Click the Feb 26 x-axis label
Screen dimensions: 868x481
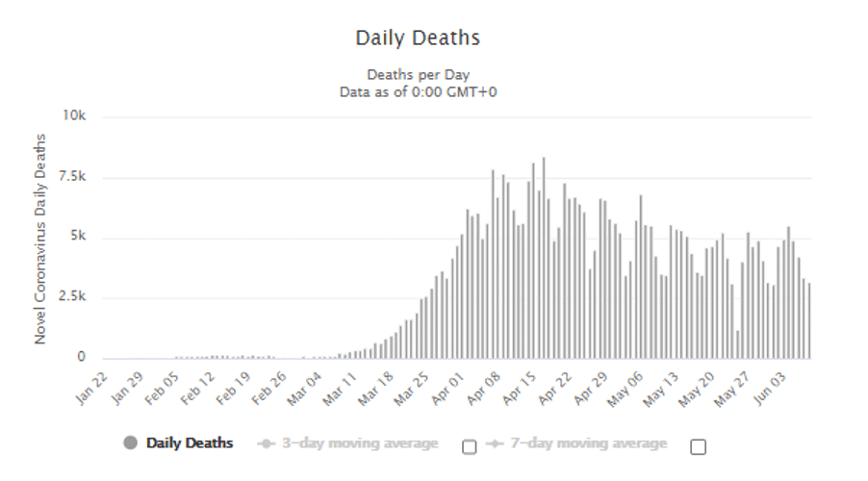tap(269, 389)
